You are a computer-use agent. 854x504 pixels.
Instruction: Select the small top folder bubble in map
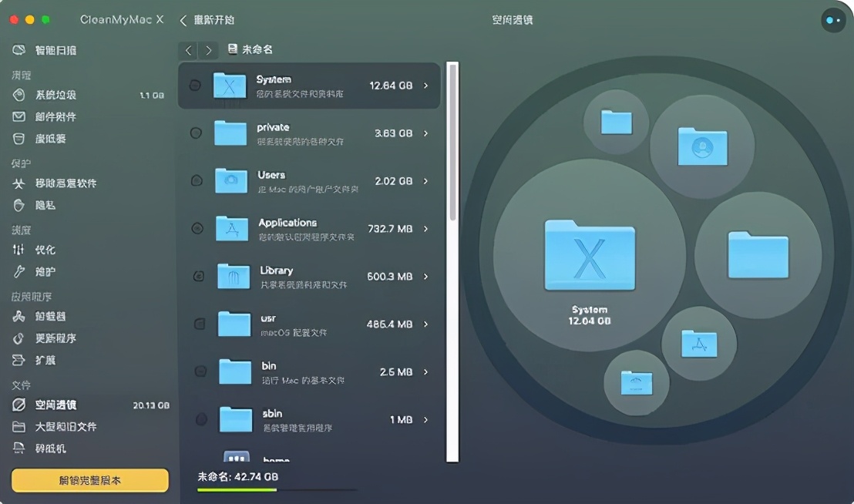(x=617, y=122)
